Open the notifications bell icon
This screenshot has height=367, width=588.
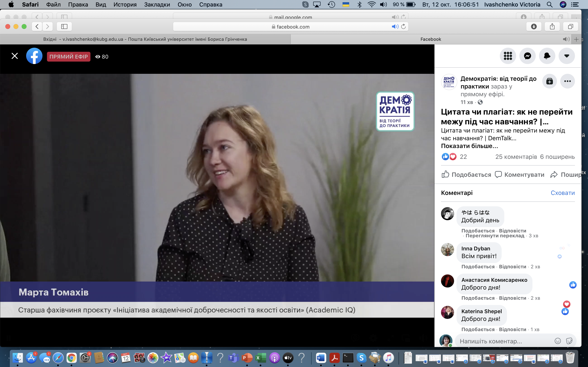[547, 56]
